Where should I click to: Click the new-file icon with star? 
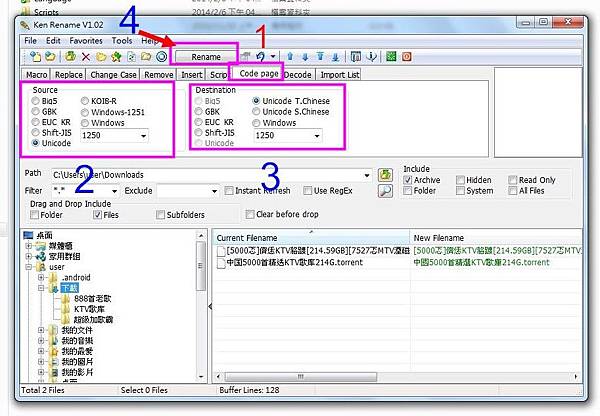tap(36, 57)
